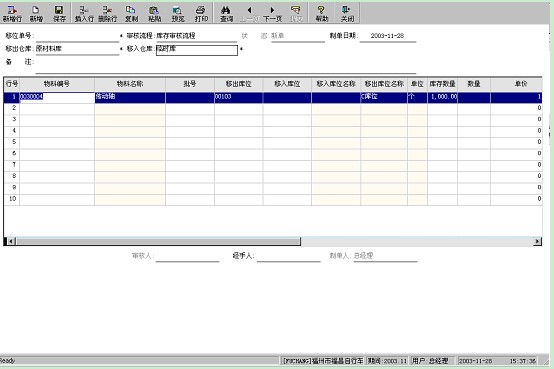This screenshot has width=554, height=369.
Task: Select row 2 in the grid
Action: (272, 108)
